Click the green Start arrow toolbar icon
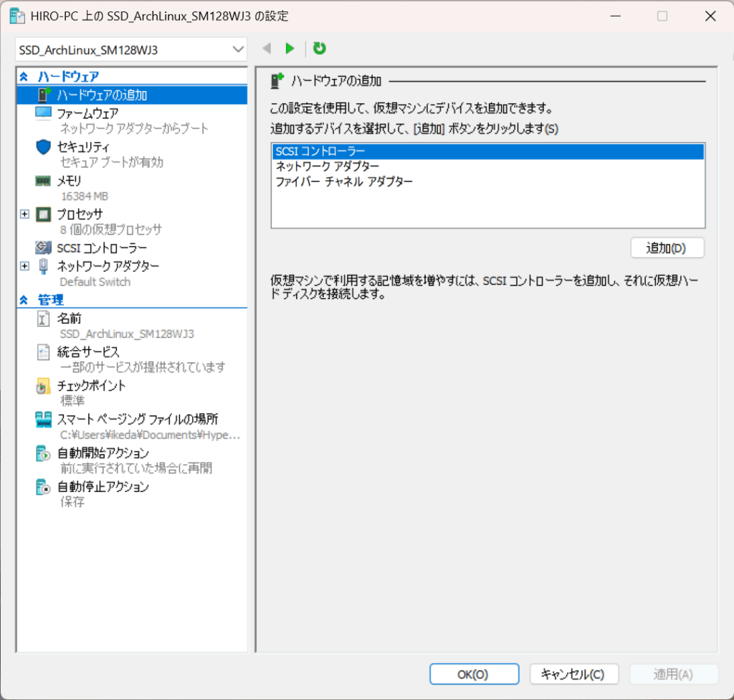Viewport: 734px width, 700px height. [290, 48]
